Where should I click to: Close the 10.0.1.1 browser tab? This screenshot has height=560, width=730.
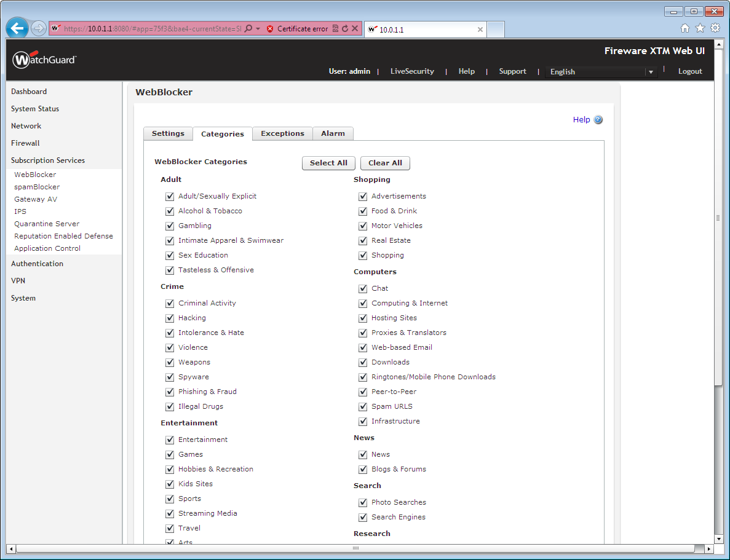tap(480, 30)
